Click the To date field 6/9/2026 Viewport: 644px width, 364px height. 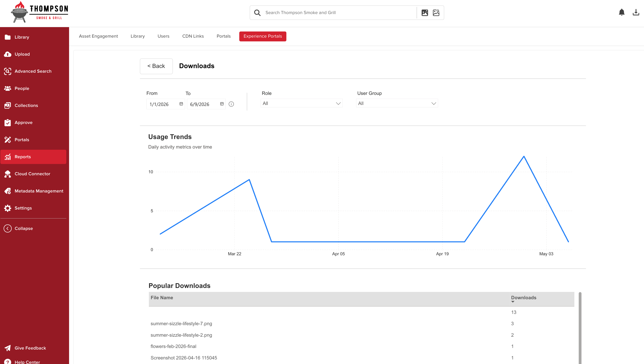[x=206, y=104]
